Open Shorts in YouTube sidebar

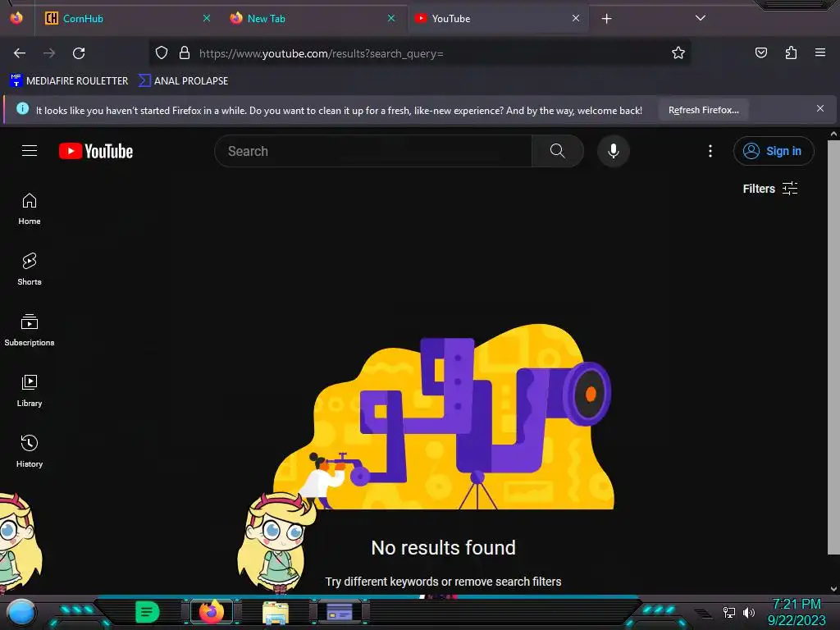tap(30, 269)
